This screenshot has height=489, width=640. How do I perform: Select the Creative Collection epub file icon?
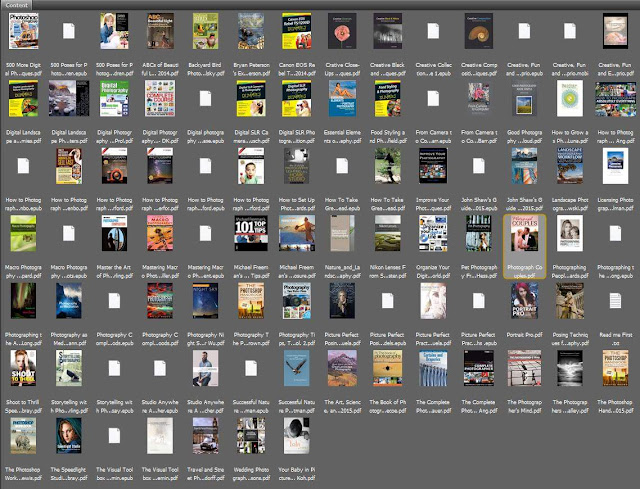point(433,31)
